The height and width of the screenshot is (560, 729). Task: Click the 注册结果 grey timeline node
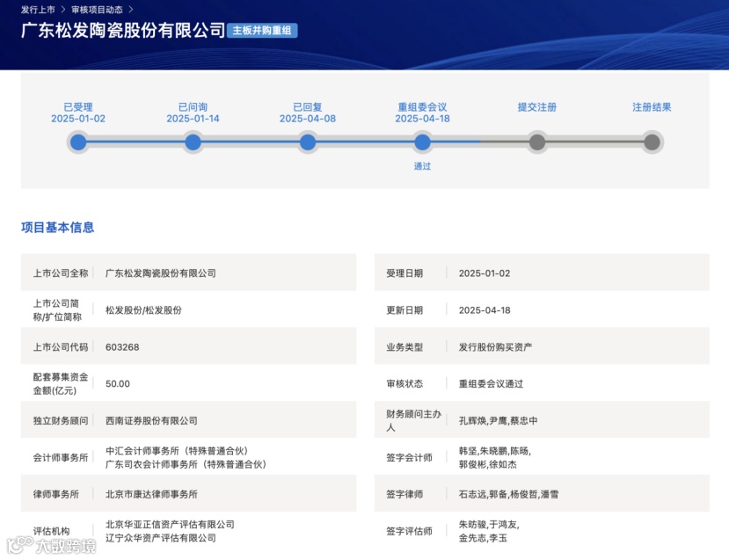pyautogui.click(x=652, y=142)
